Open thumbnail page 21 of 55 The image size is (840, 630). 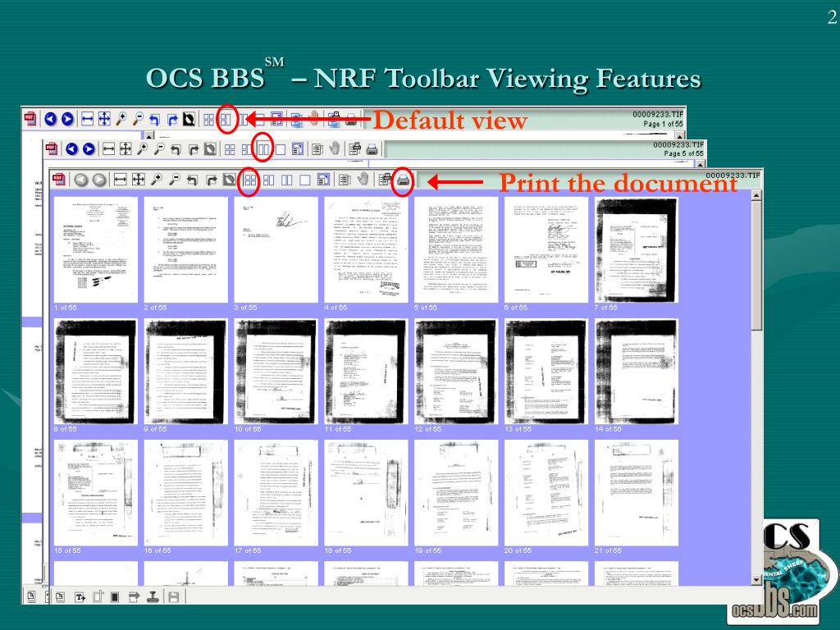click(x=636, y=493)
